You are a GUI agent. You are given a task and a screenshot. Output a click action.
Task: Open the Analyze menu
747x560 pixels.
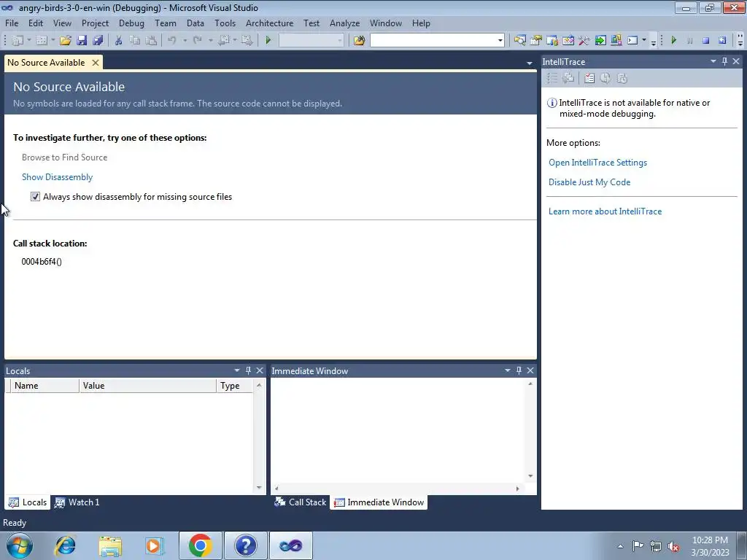point(344,23)
